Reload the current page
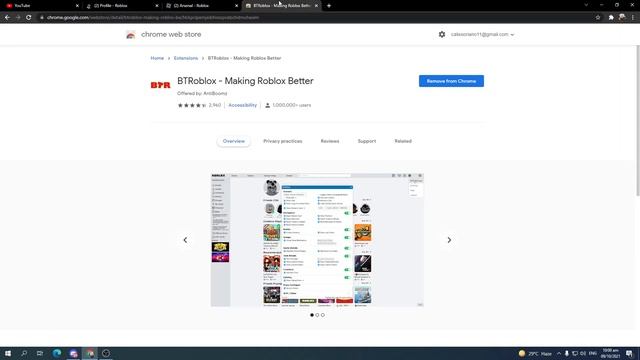The height and width of the screenshot is (360, 640). point(29,17)
